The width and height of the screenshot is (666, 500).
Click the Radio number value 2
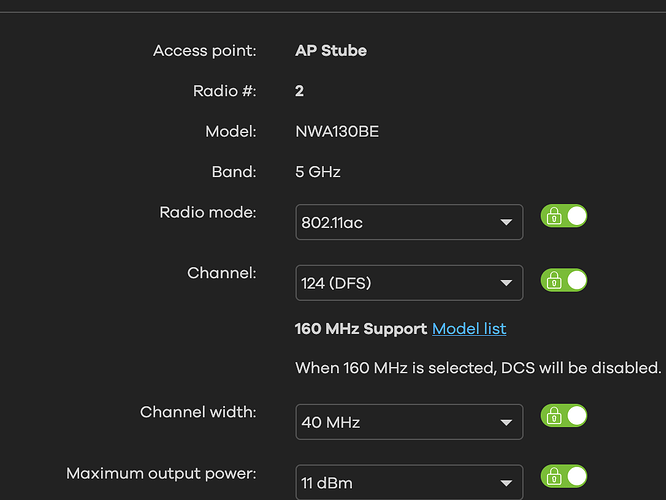(x=299, y=91)
